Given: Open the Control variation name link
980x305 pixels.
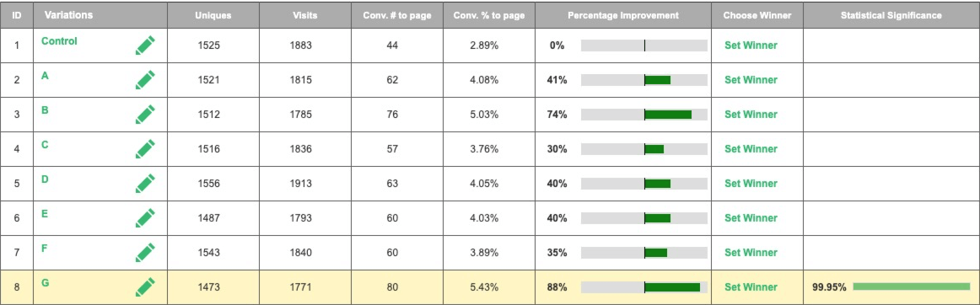Looking at the screenshot, I should [x=59, y=41].
